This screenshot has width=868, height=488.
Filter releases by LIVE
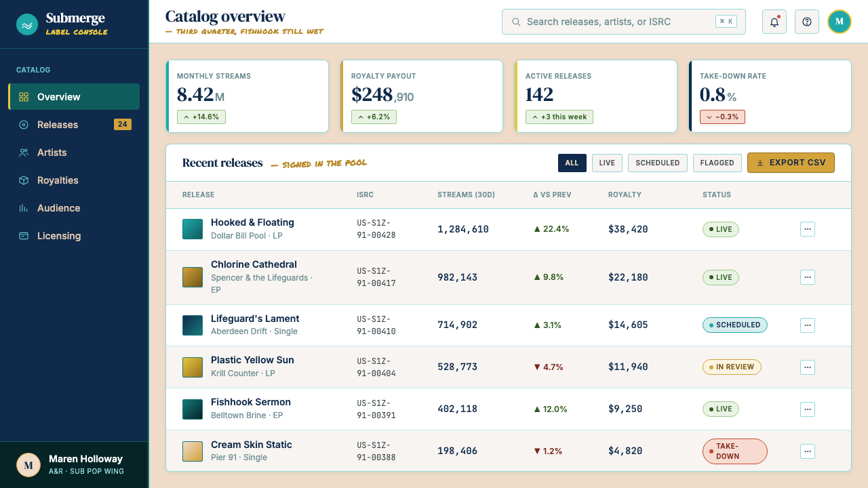click(x=607, y=163)
